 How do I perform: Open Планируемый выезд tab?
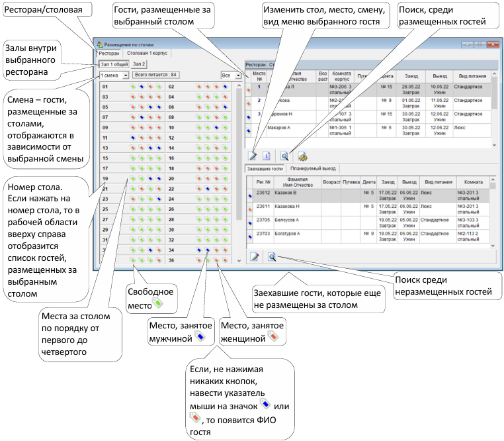pos(313,168)
